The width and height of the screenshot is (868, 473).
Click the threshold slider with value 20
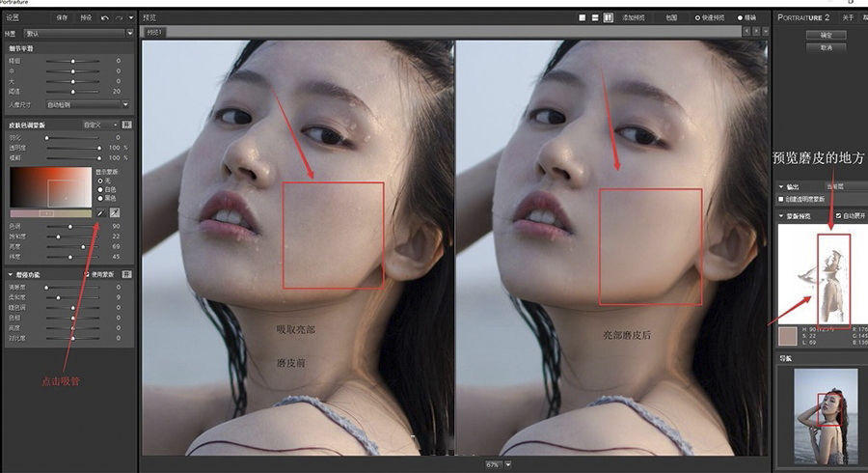point(72,92)
